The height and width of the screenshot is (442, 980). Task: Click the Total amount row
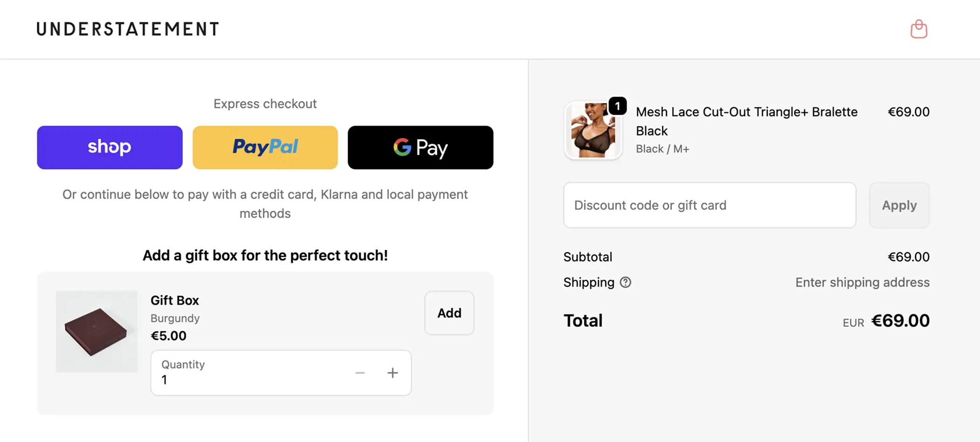pyautogui.click(x=582, y=320)
